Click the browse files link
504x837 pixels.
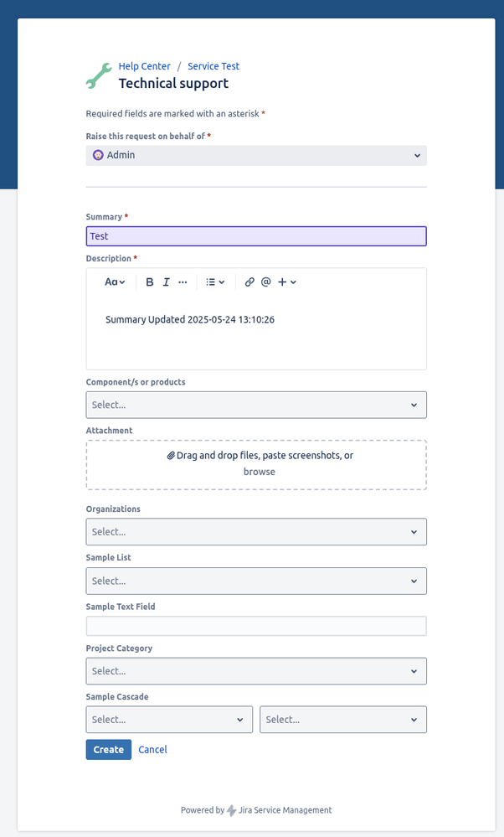[260, 472]
